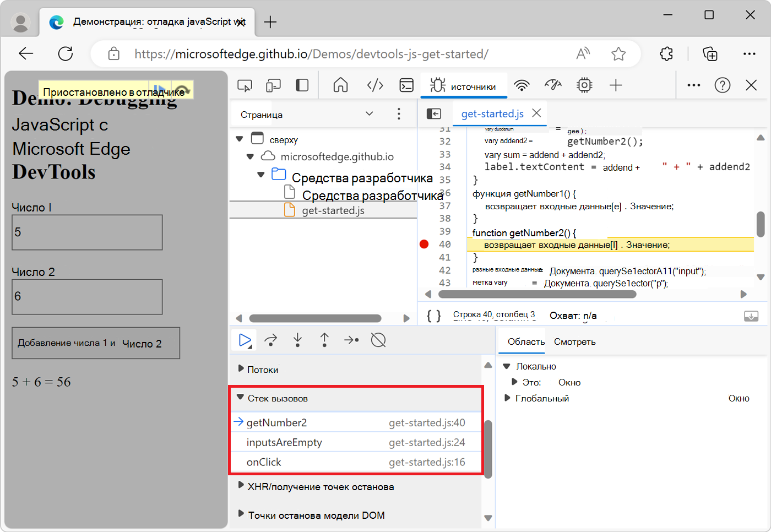This screenshot has height=532, width=771.
Task: Open the Network tool wifi icon
Action: [x=522, y=85]
